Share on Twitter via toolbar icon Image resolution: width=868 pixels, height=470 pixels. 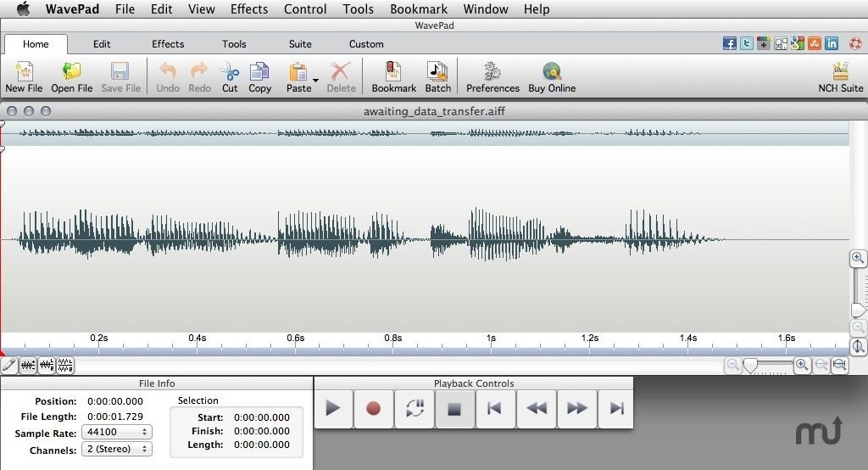click(747, 43)
